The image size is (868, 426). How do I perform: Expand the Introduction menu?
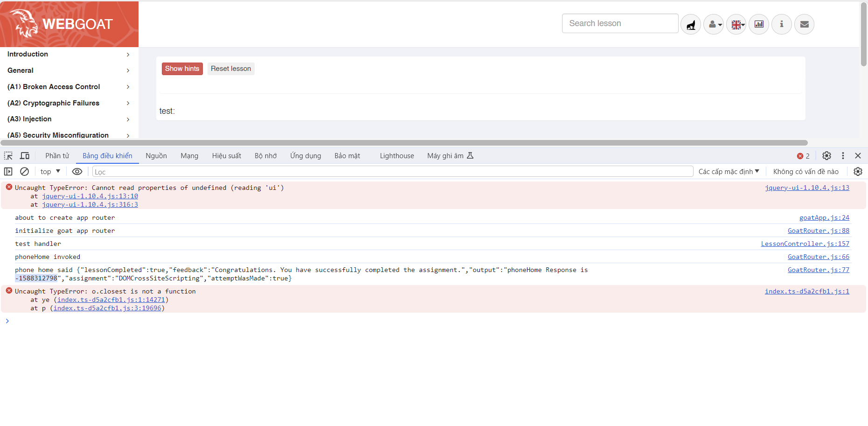(69, 54)
